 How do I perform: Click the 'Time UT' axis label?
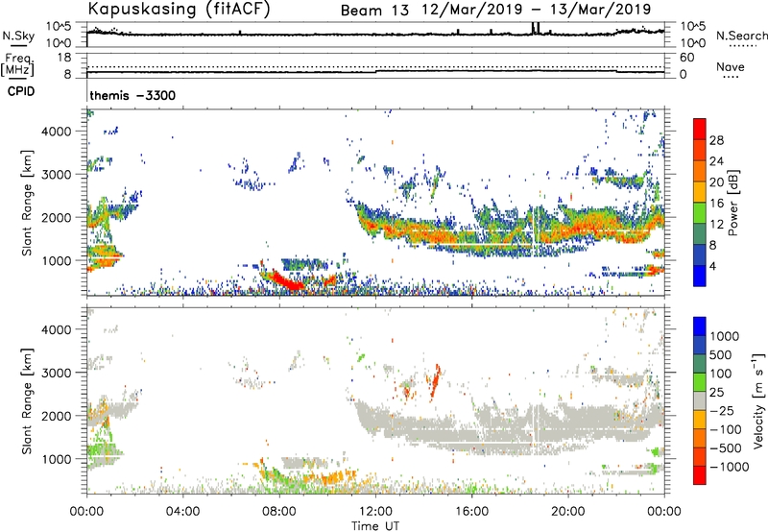click(375, 526)
